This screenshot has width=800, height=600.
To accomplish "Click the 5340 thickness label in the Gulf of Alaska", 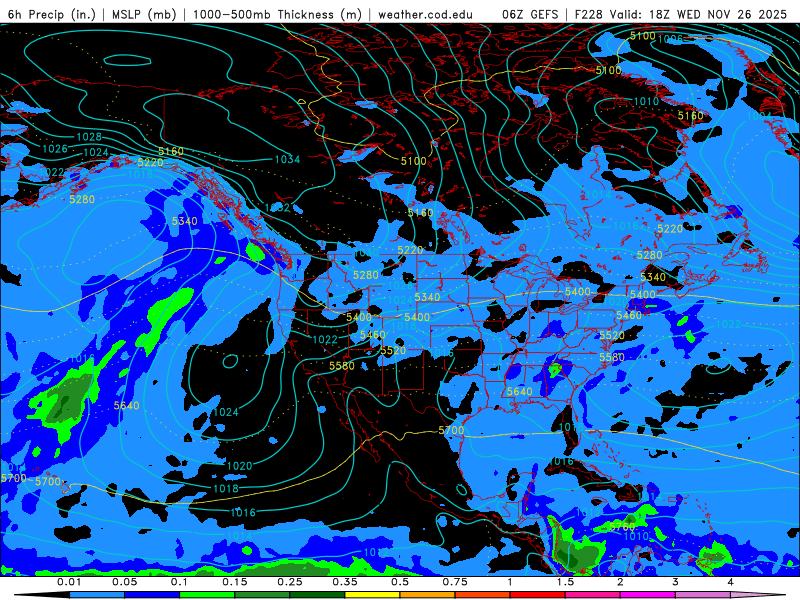I will click(184, 221).
